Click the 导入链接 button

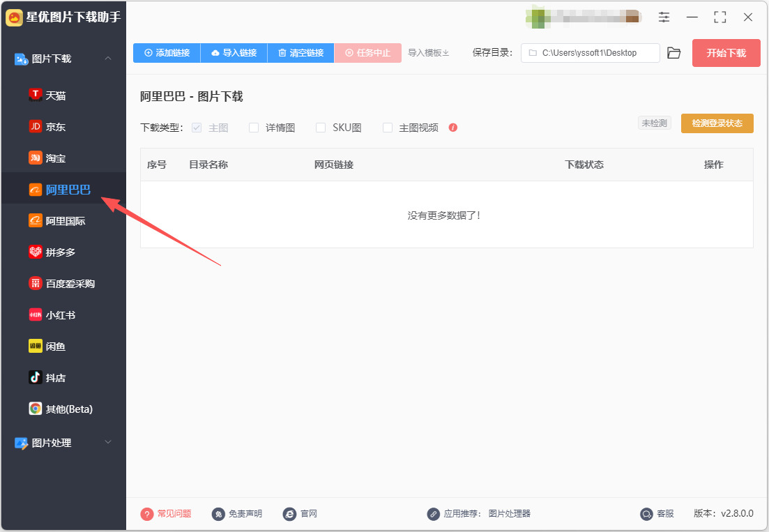234,53
